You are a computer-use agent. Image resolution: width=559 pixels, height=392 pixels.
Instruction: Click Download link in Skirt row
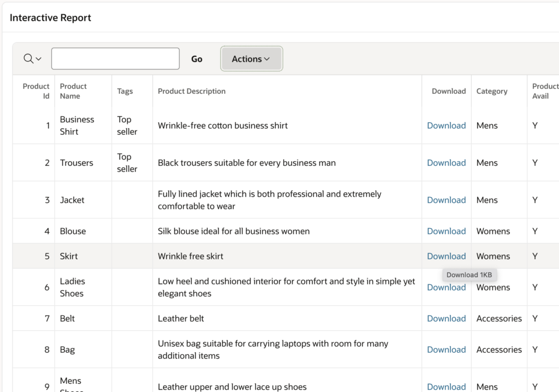(446, 256)
